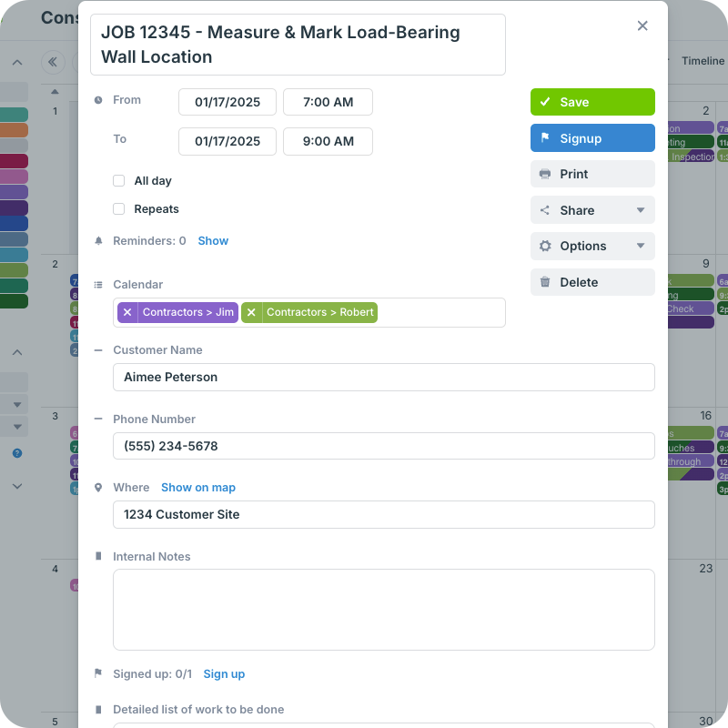This screenshot has height=728, width=728.
Task: Expand the Options dropdown menu
Action: [592, 246]
